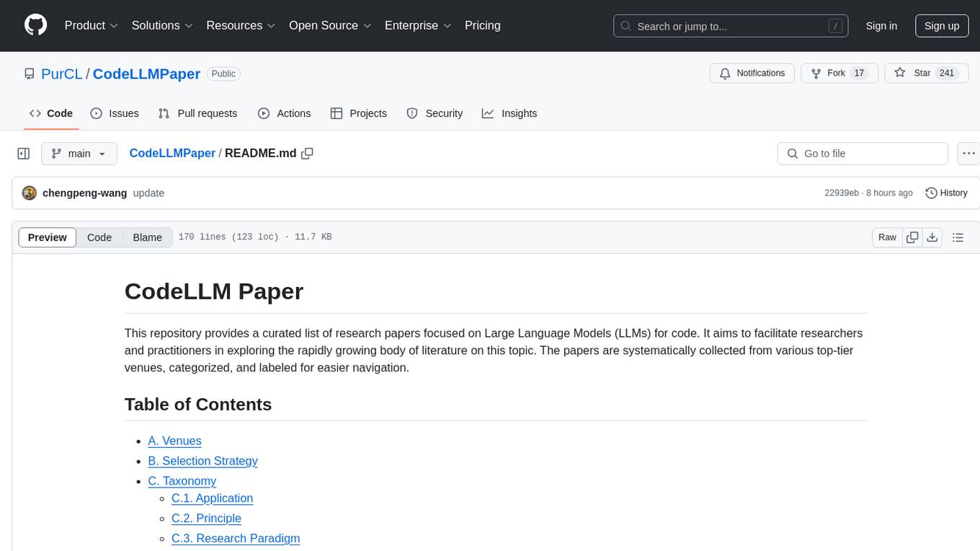Focus the Search or jump to field
Screen dimensions: 980x551
click(731, 26)
